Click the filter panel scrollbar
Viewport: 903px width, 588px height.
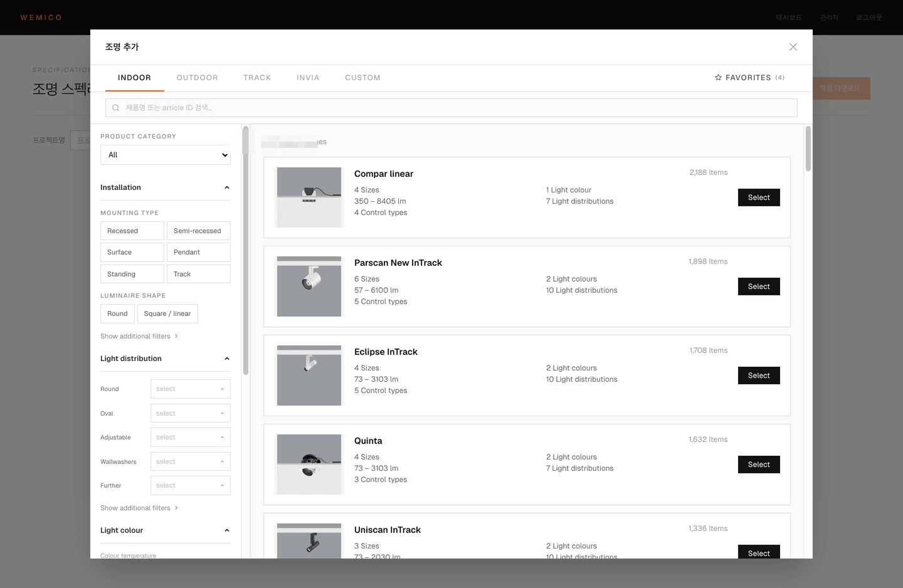coord(246,251)
